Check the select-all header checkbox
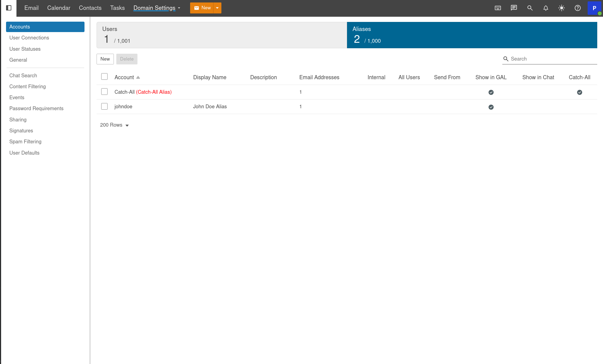 [x=104, y=77]
